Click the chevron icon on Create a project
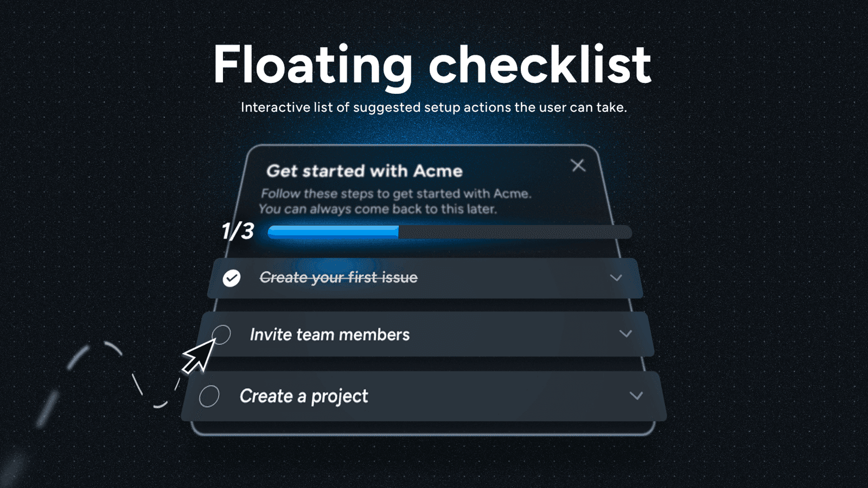 637,396
